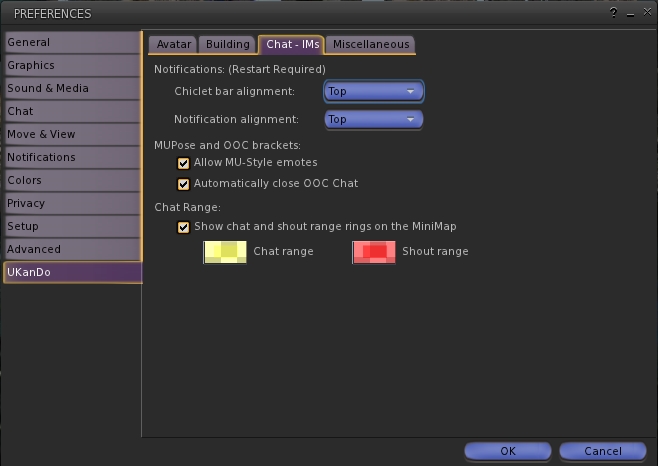This screenshot has width=658, height=466.
Task: Click the Cancel button
Action: [x=603, y=451]
